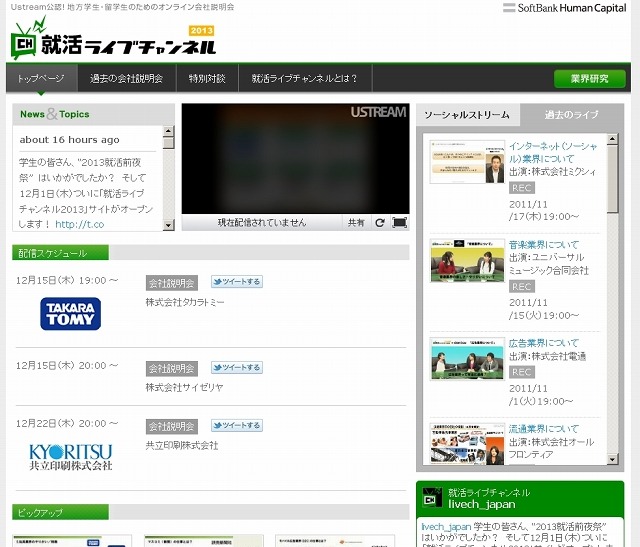640x547 pixels.
Task: Click 株式会社サイゼリヤ company name
Action: click(184, 387)
